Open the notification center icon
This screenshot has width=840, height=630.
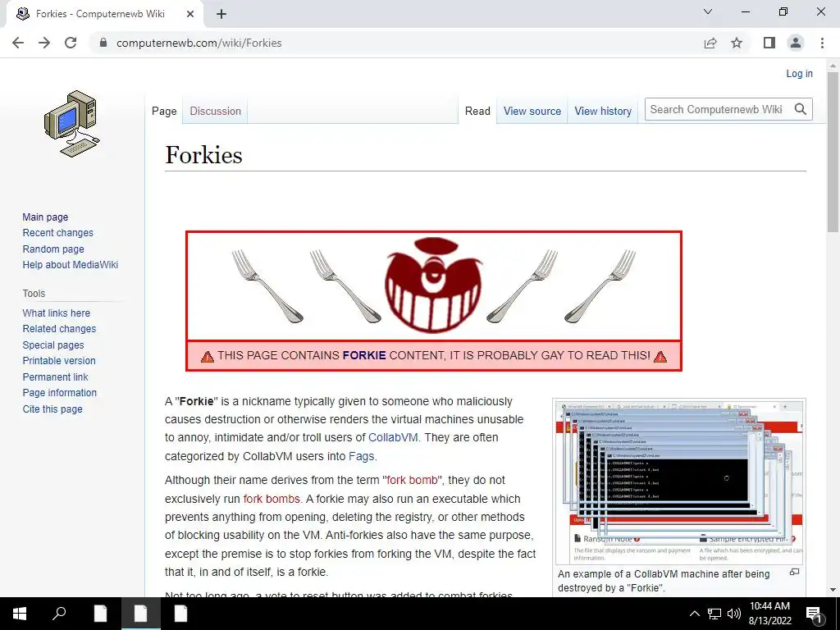(x=815, y=614)
